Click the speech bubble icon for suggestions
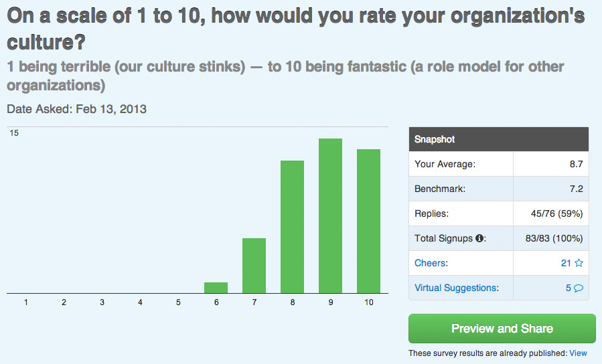The height and width of the screenshot is (364, 602). [579, 288]
